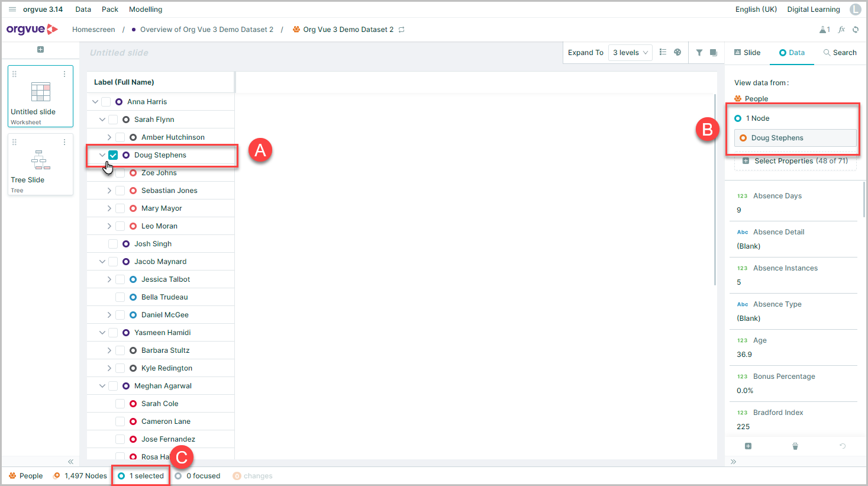Open options menu of Untitled slide thumbnail
Image resolution: width=868 pixels, height=486 pixels.
64,74
